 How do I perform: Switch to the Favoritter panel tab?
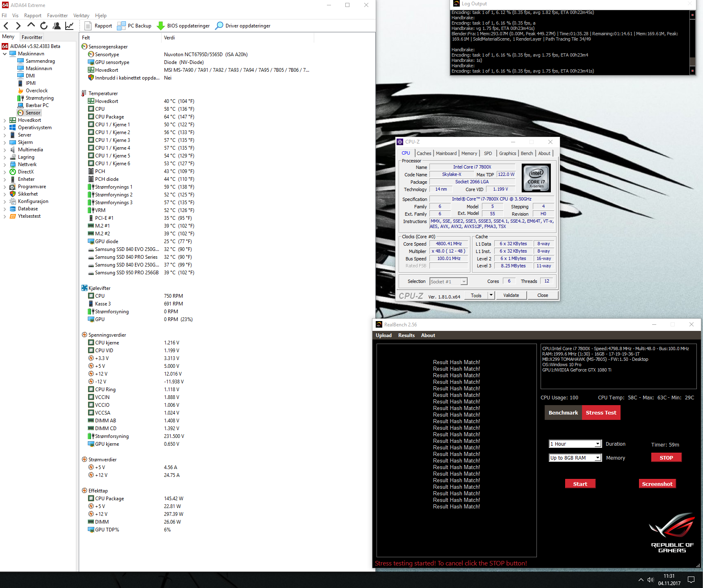[x=32, y=37]
